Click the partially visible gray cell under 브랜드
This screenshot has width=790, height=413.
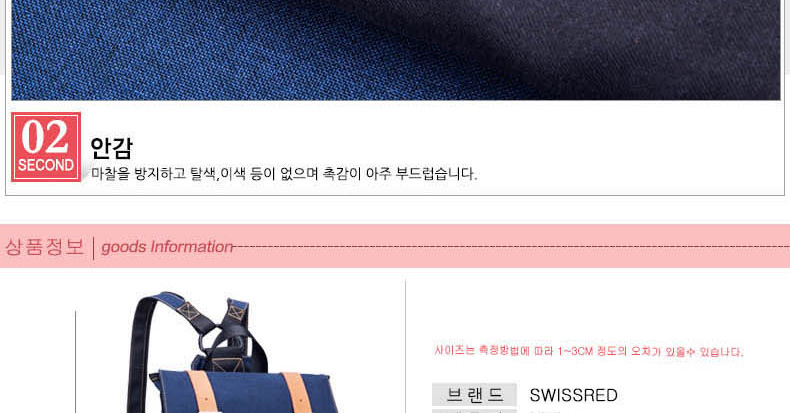point(475,411)
